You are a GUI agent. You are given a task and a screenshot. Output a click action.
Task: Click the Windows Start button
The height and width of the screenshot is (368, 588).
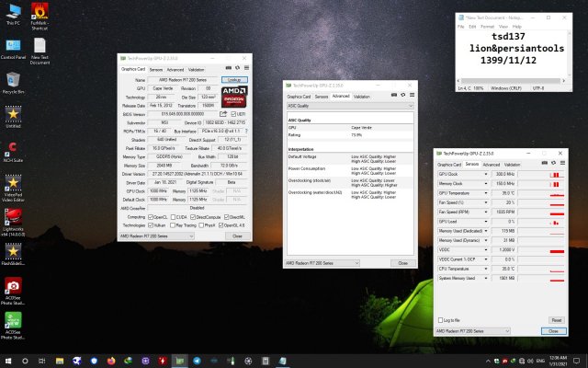(8, 360)
